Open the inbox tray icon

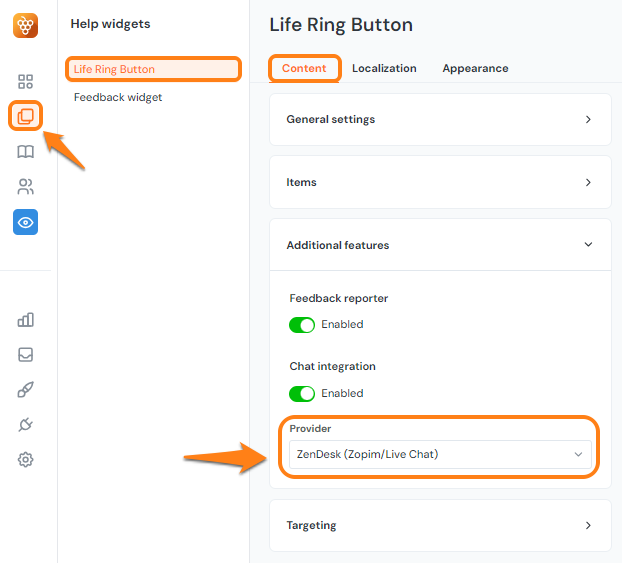[x=26, y=355]
